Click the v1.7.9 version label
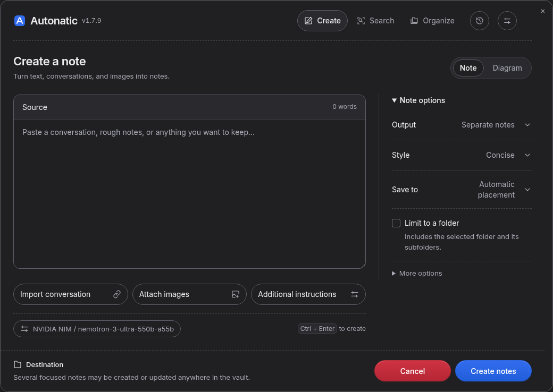This screenshot has height=392, width=553. click(91, 21)
